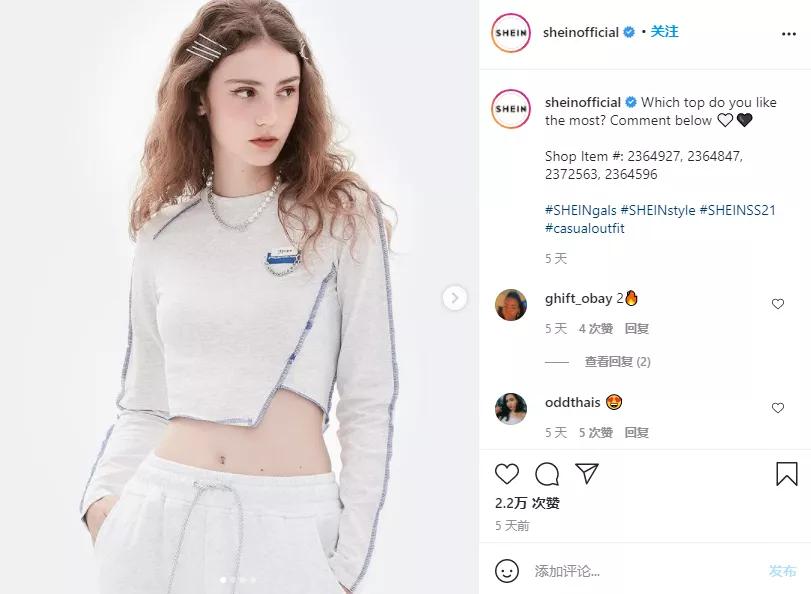The width and height of the screenshot is (811, 594).
Task: Go to next photo arrow
Action: (455, 298)
